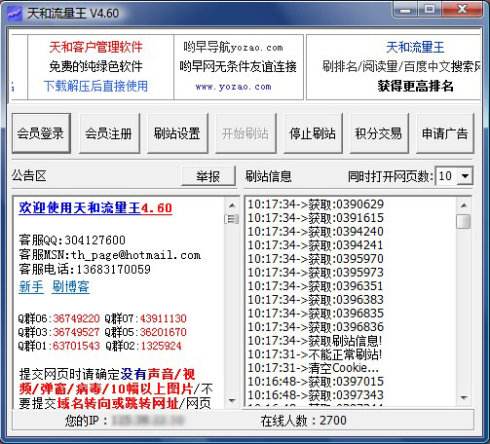Select log entry 获取:0394241
The height and width of the screenshot is (444, 490).
316,245
